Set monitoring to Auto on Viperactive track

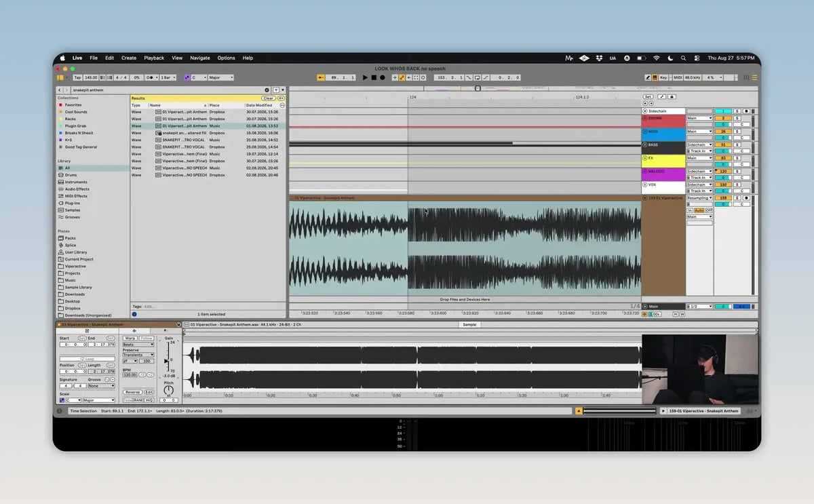[699, 211]
